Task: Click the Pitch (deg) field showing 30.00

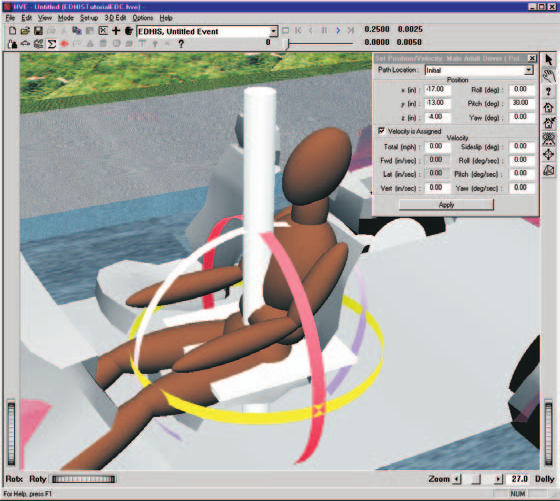Action: point(522,103)
